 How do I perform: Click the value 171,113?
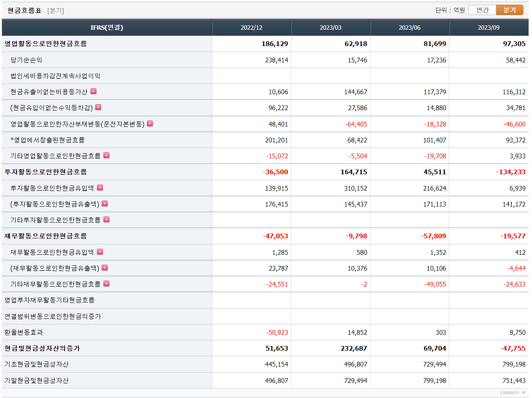434,204
